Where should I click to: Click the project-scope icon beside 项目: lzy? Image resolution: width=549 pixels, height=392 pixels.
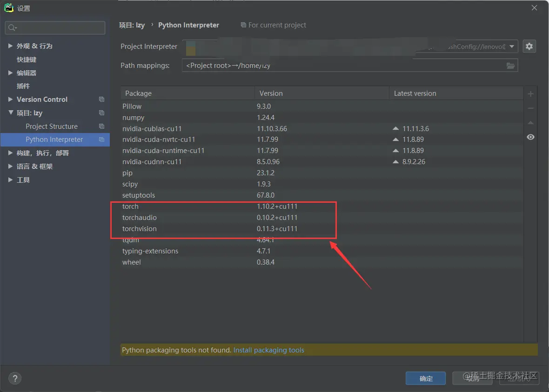point(101,113)
